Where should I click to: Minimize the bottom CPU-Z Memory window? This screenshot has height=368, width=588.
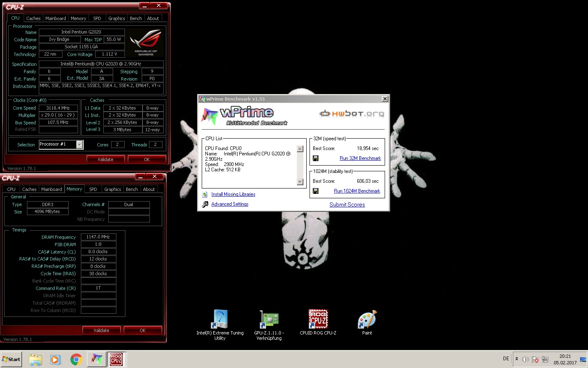pyautogui.click(x=140, y=177)
